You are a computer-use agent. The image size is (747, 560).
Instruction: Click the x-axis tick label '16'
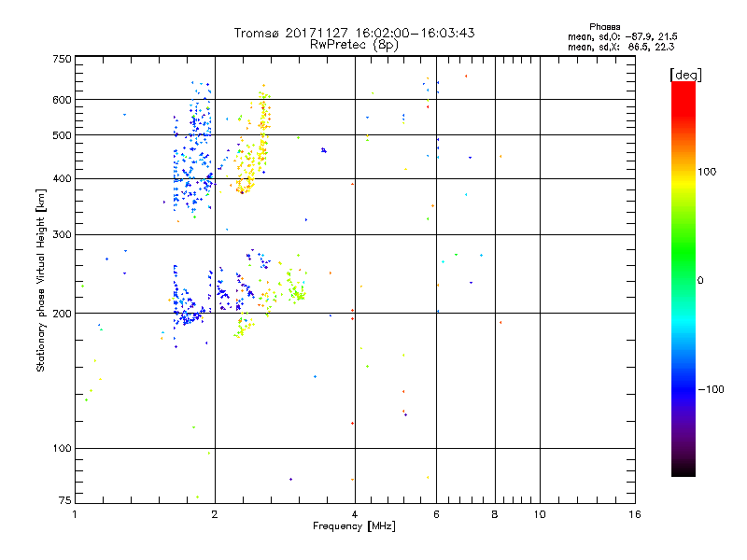click(635, 515)
